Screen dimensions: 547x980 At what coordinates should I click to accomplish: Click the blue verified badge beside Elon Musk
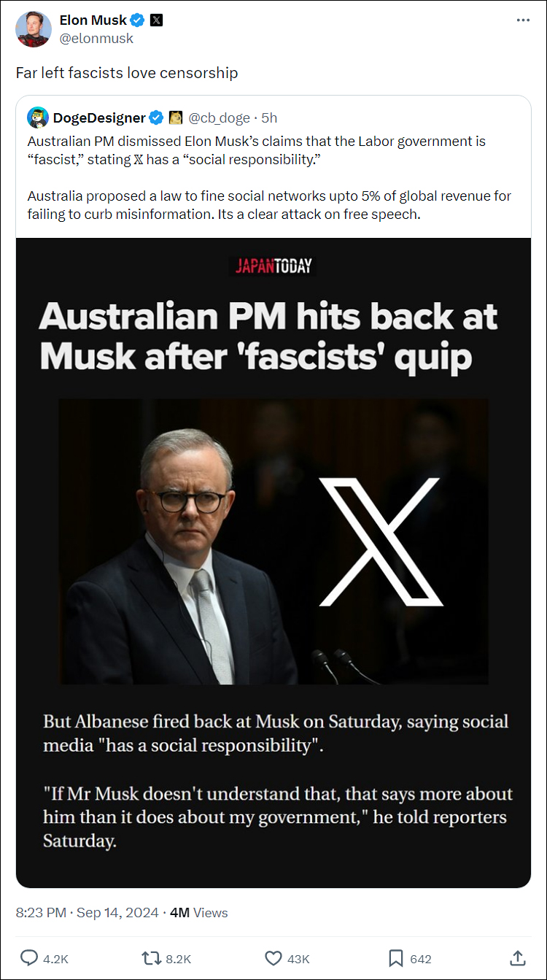[x=138, y=20]
